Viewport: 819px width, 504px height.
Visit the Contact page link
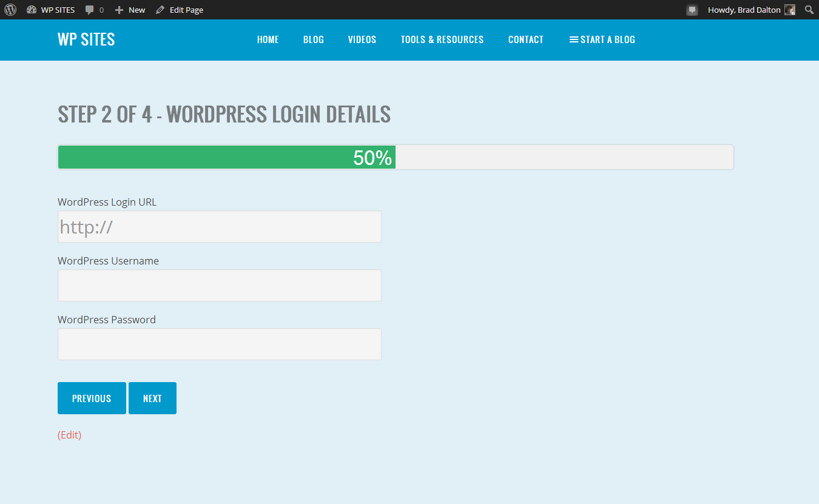525,39
